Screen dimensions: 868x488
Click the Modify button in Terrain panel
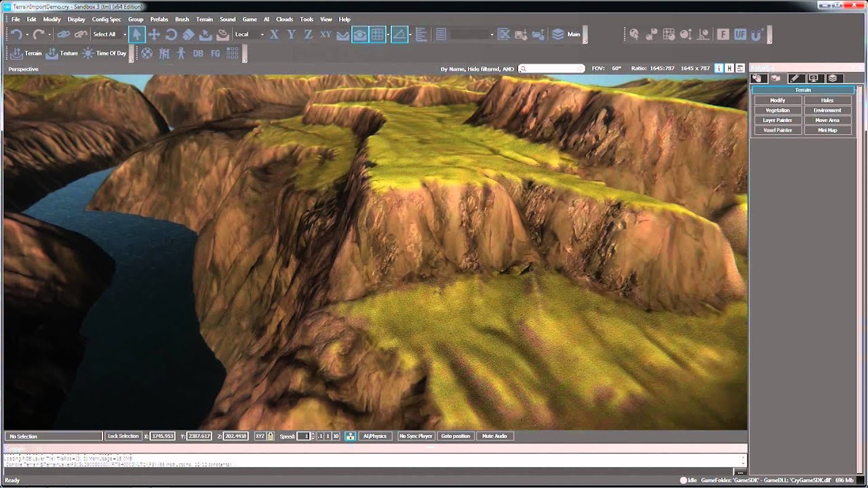coord(778,100)
